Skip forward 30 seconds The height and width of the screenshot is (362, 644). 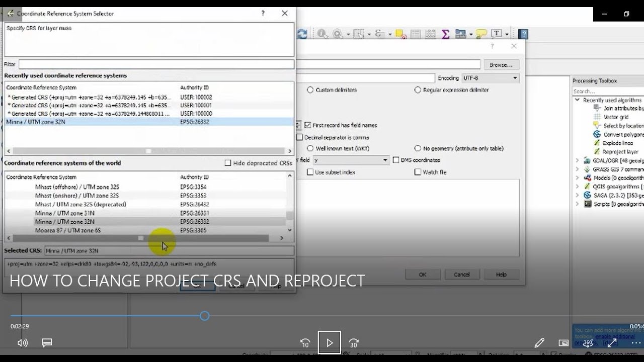coord(354,343)
